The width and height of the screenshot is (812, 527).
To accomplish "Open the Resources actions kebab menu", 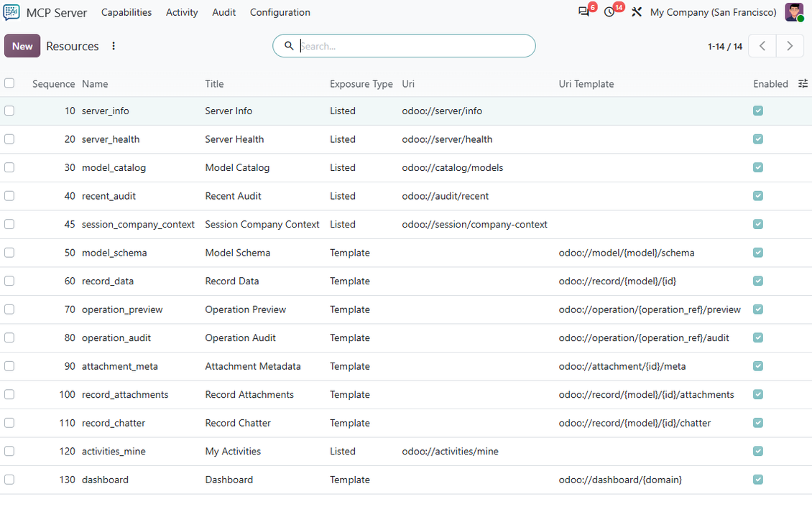I will pos(114,46).
